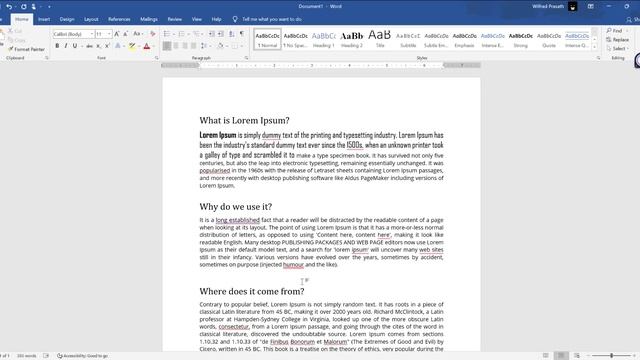
Task: Apply the Heading 1 style
Action: [x=324, y=39]
